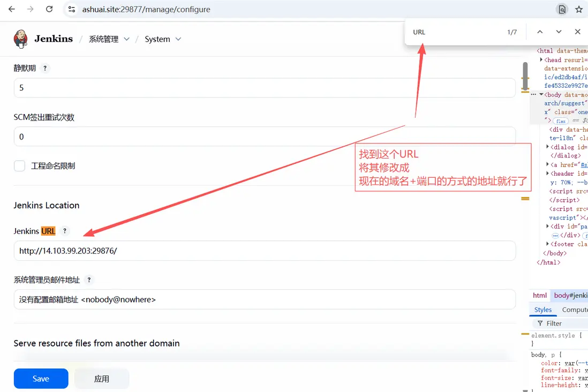
Task: Click the flex badge in DOM tree
Action: coord(561,121)
